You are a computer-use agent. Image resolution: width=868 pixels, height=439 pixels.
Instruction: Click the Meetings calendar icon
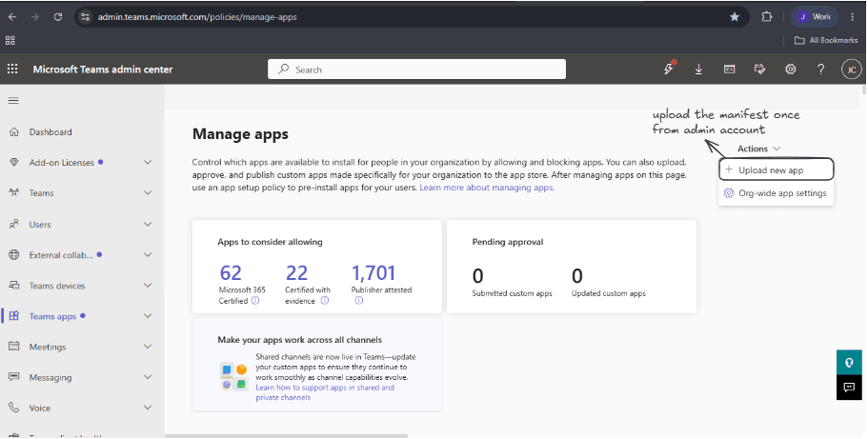click(x=14, y=347)
